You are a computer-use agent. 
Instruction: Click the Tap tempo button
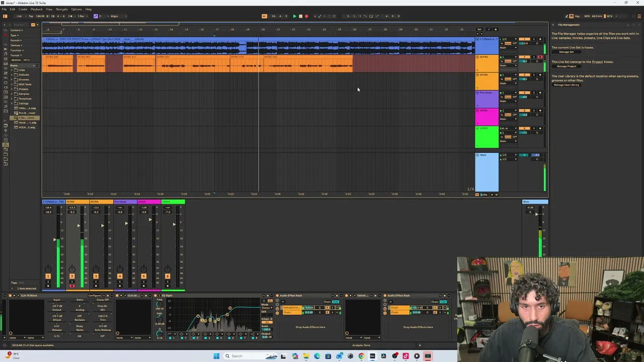tap(31, 16)
